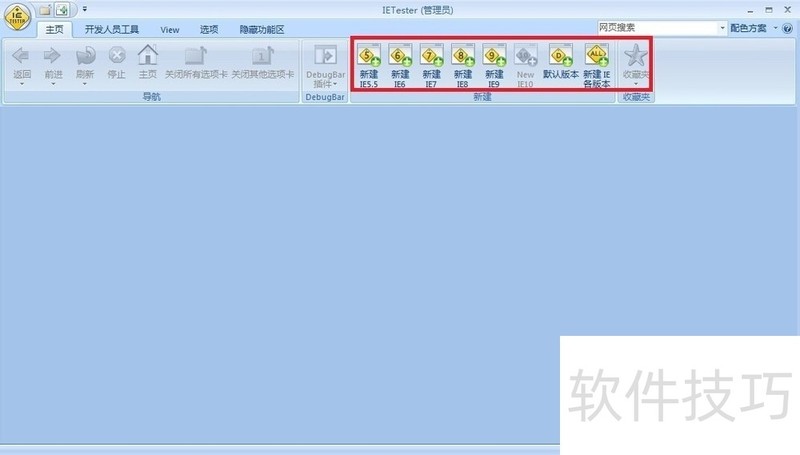
Task: Open the View ribbon tab
Action: (169, 30)
